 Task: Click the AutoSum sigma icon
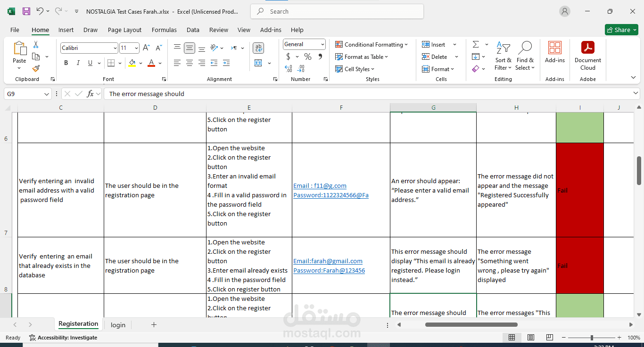click(x=476, y=44)
